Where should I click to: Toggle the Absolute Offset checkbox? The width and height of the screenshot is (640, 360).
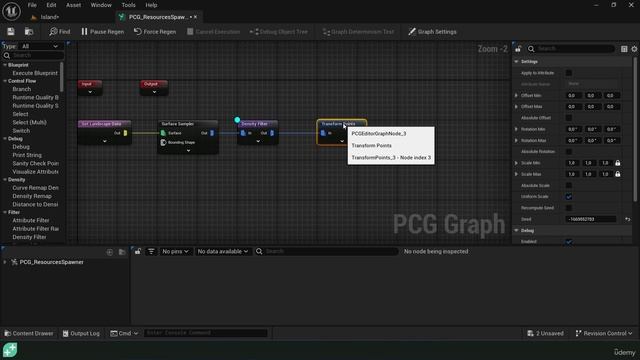click(569, 118)
